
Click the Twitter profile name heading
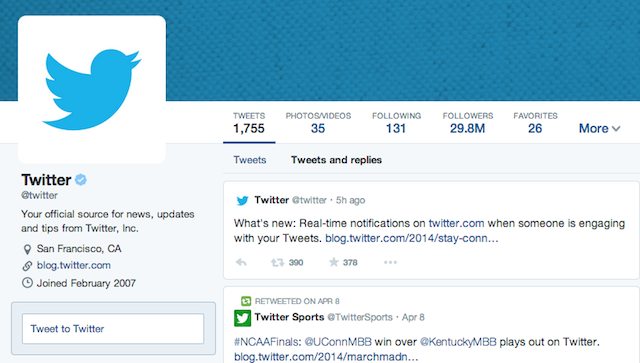[46, 180]
